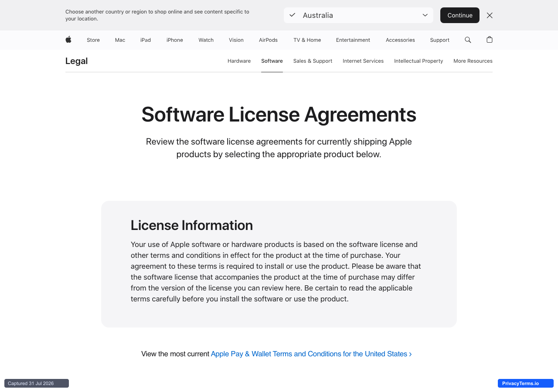The image size is (558, 392).
Task: Select the Intellectual Property tab
Action: (x=418, y=61)
